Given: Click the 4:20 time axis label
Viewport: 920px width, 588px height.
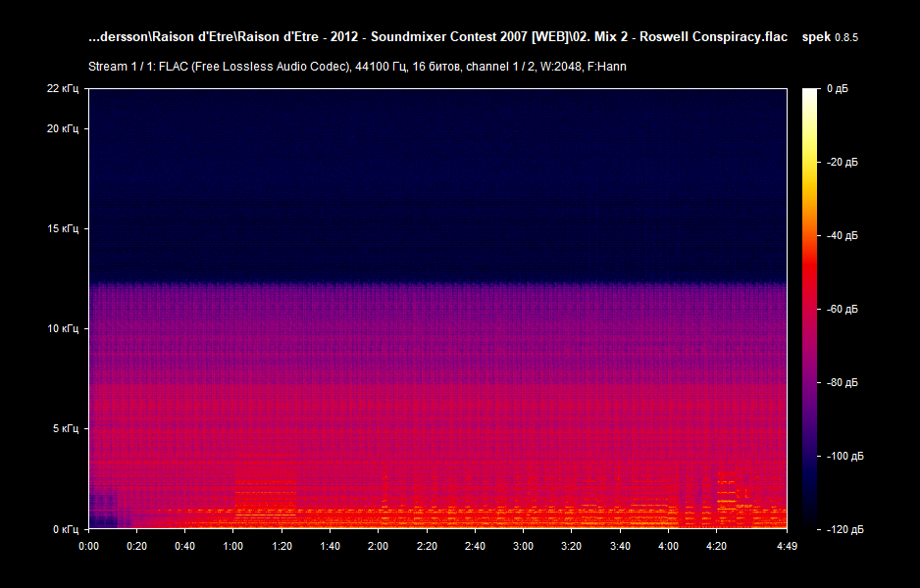Looking at the screenshot, I should point(716,547).
